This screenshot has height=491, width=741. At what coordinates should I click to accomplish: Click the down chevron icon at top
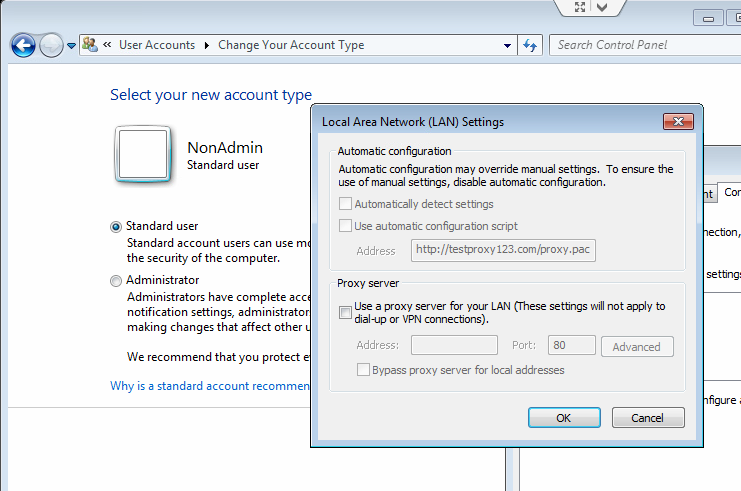pos(603,7)
